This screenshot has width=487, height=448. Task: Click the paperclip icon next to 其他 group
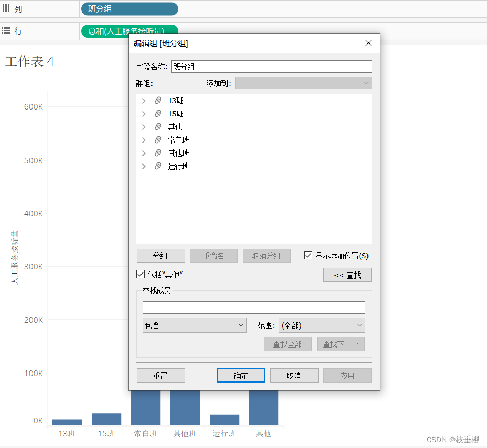(158, 126)
